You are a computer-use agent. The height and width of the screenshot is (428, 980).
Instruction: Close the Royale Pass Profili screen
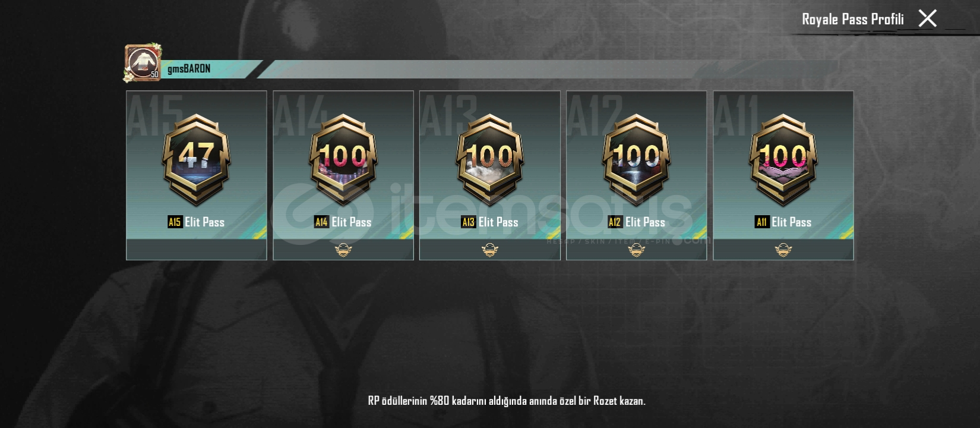coord(927,18)
